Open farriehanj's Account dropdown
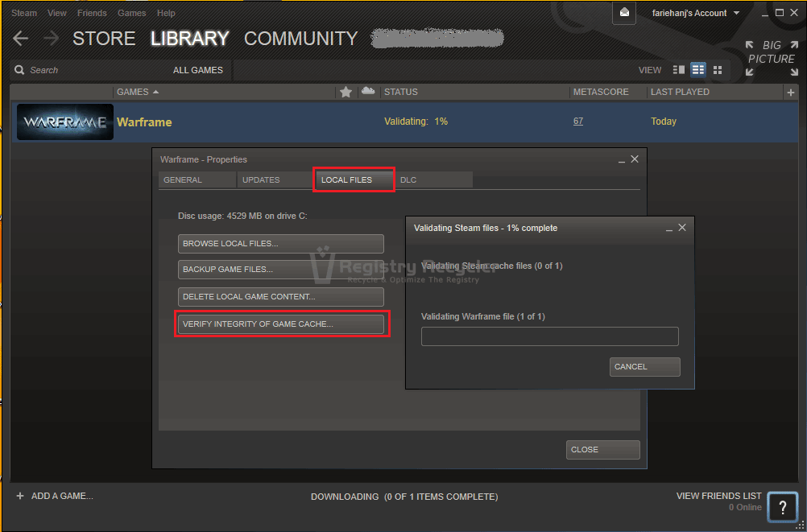The height and width of the screenshot is (532, 807). (695, 13)
